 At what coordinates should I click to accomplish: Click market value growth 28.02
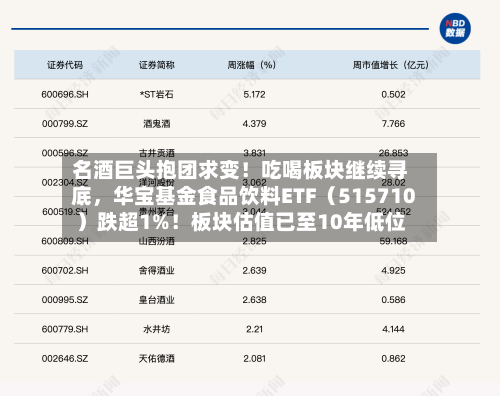(393, 182)
